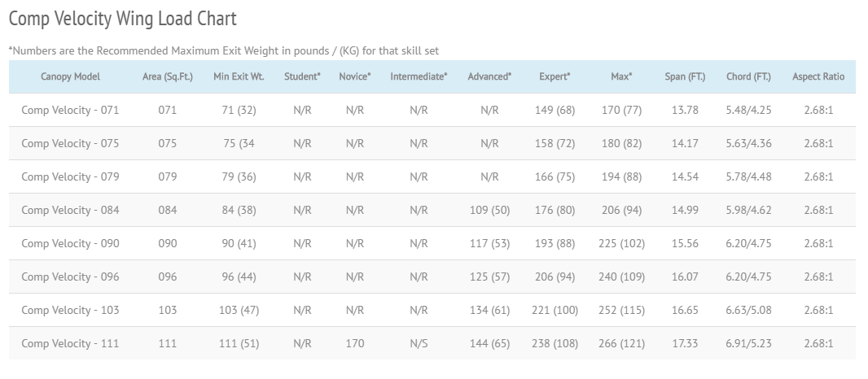Select the Min Exit Wt. column header
868x379 pixels.
239,76
